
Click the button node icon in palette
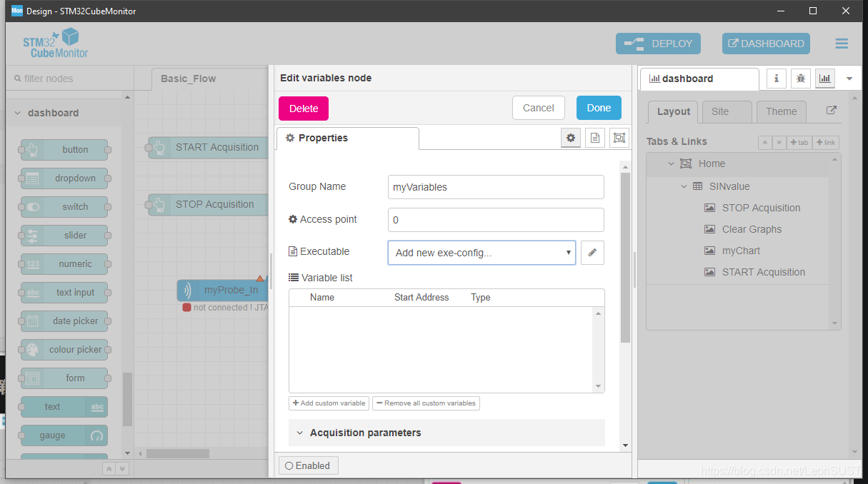tap(32, 150)
